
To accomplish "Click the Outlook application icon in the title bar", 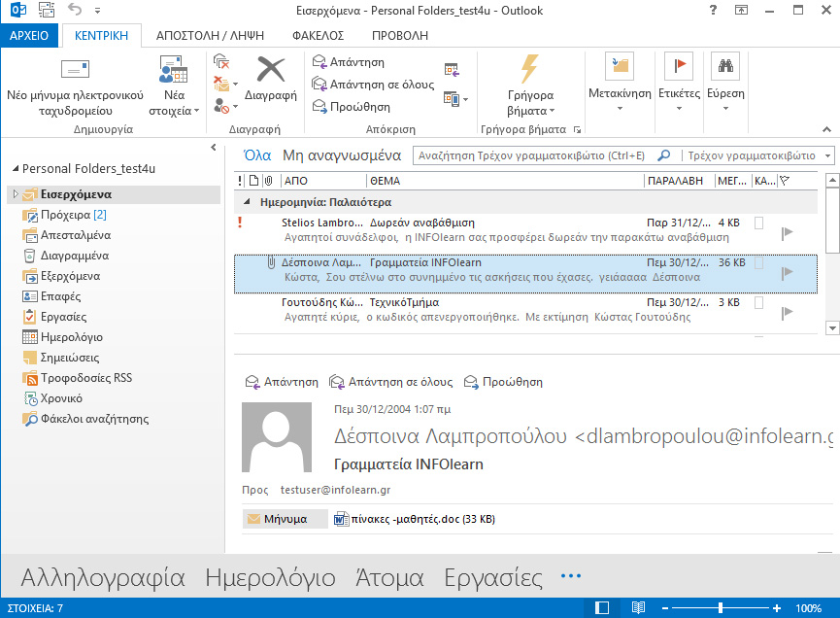I will point(18,10).
